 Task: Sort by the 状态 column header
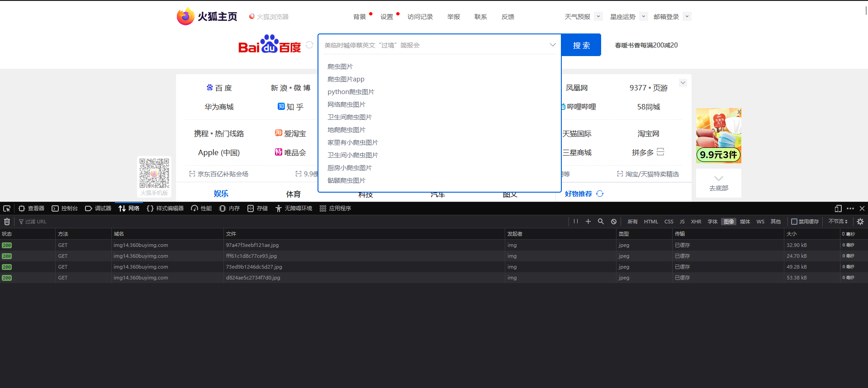point(28,234)
